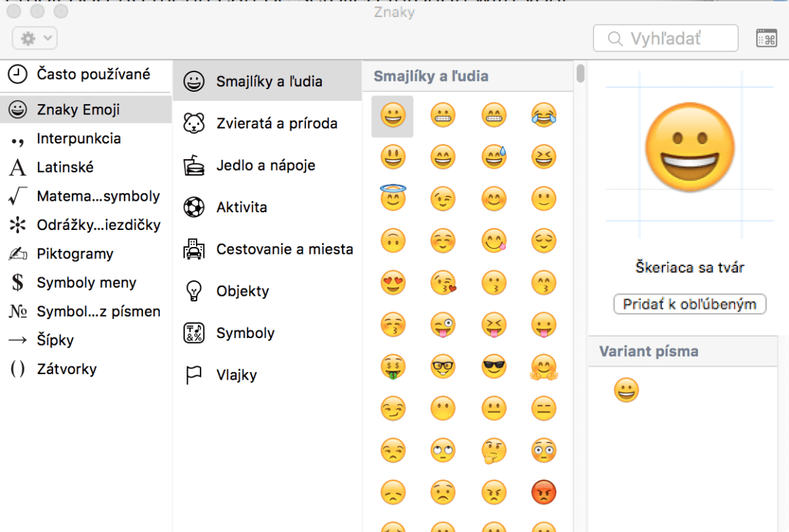Image resolution: width=789 pixels, height=532 pixels.
Task: Click the Pridať k obľúbeným button
Action: coord(690,304)
